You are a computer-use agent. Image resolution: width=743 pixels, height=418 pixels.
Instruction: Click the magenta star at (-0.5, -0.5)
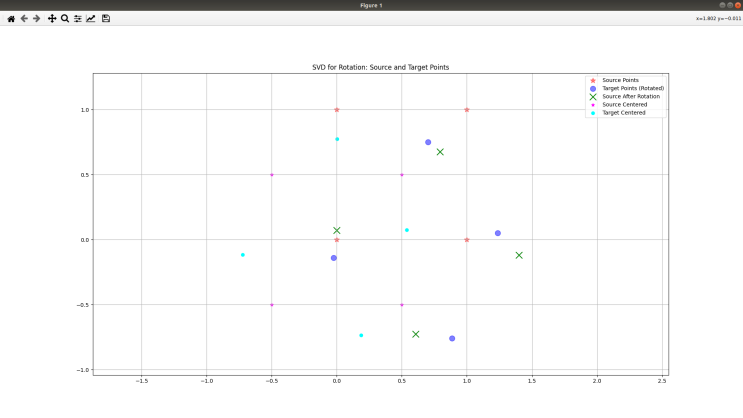(x=272, y=305)
